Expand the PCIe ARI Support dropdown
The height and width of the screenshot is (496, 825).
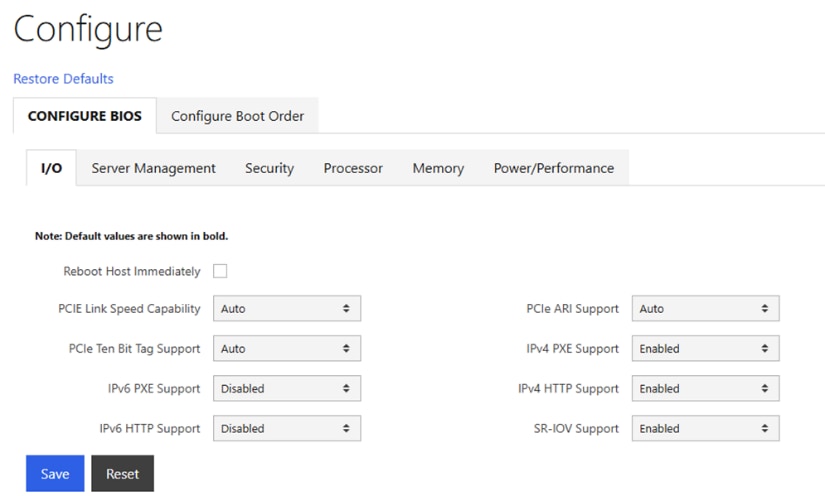[705, 309]
